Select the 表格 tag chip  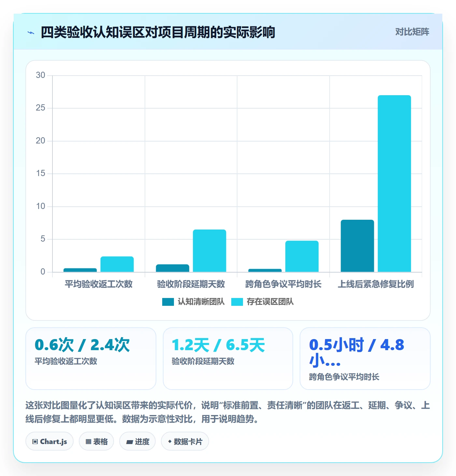click(96, 441)
